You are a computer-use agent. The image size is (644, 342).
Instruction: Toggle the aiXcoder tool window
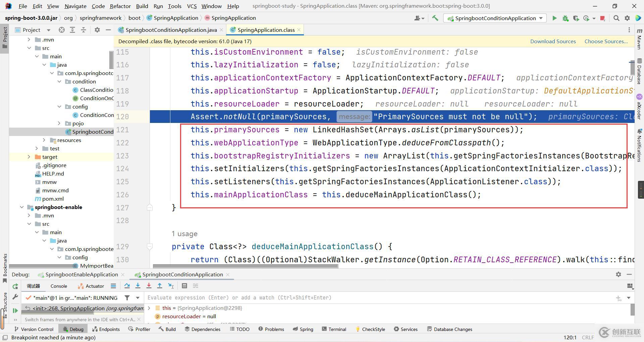click(639, 107)
